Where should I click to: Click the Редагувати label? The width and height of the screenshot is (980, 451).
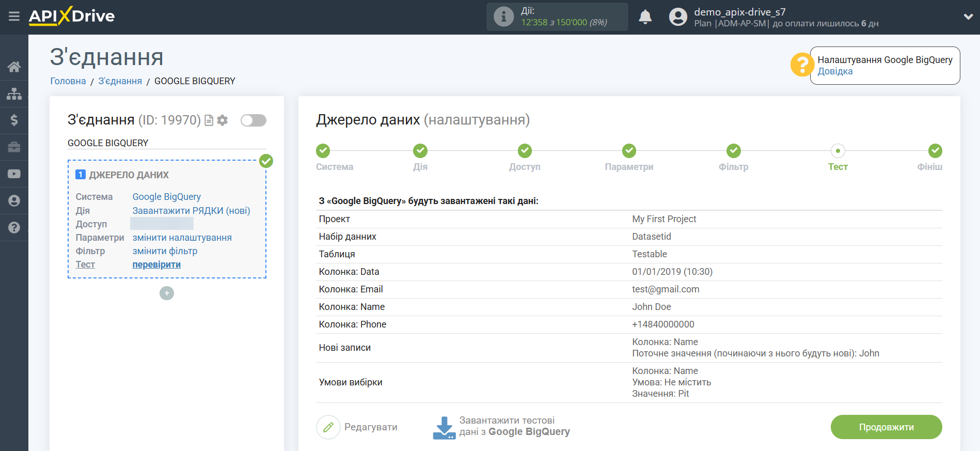point(371,427)
